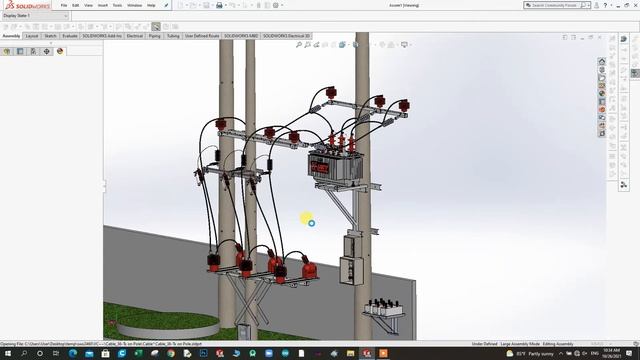The image size is (640, 360).
Task: Open the Help menu
Action: (151, 5)
